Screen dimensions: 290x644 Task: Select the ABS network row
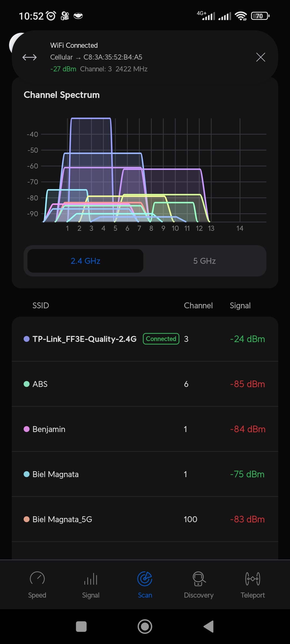145,384
